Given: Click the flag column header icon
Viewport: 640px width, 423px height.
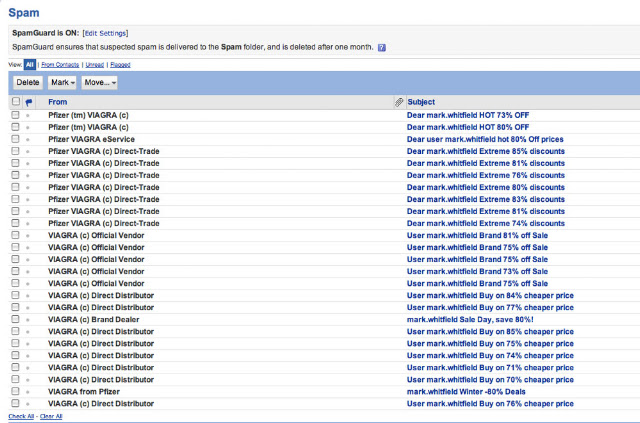Looking at the screenshot, I should coord(29,102).
